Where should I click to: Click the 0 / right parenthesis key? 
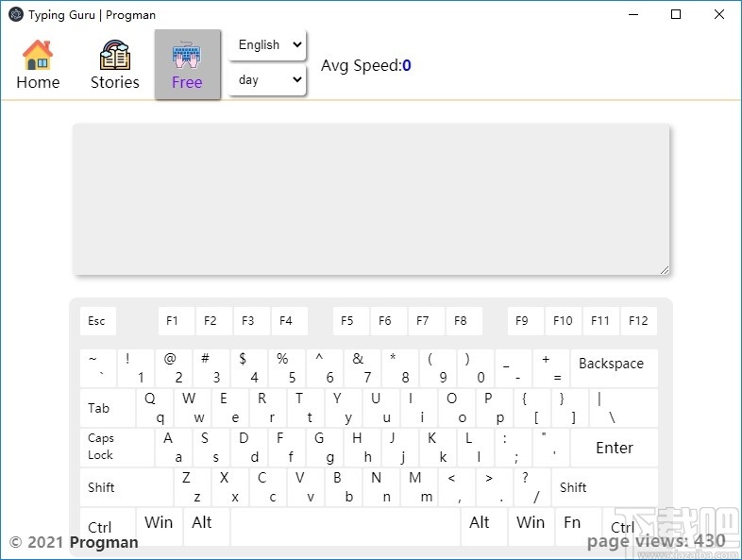pos(476,368)
